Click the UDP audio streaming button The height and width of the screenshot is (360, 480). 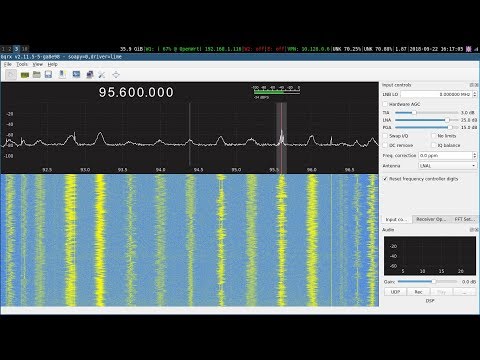[x=395, y=292]
